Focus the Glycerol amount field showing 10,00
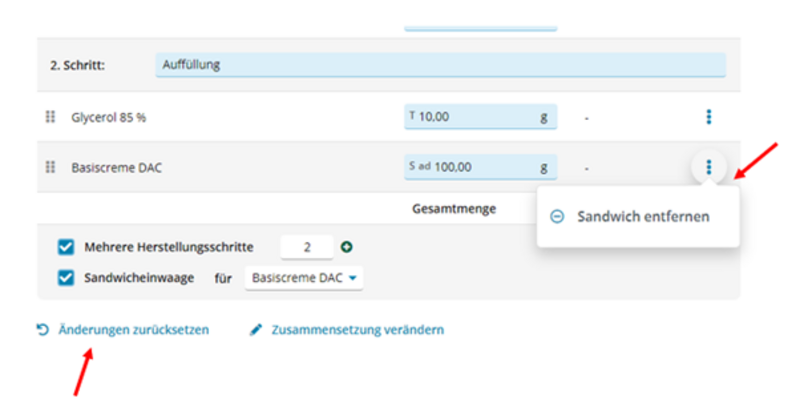Viewport: 800px width, 415px height. 480,117
